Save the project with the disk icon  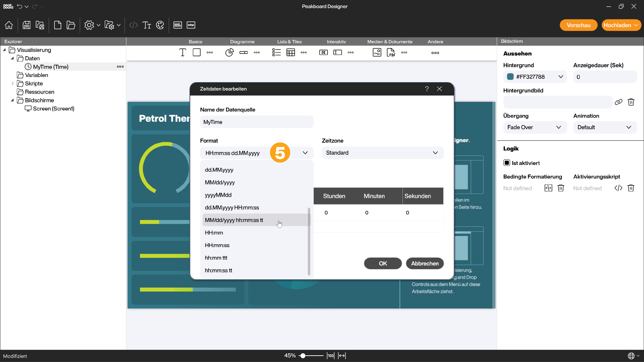pos(26,25)
